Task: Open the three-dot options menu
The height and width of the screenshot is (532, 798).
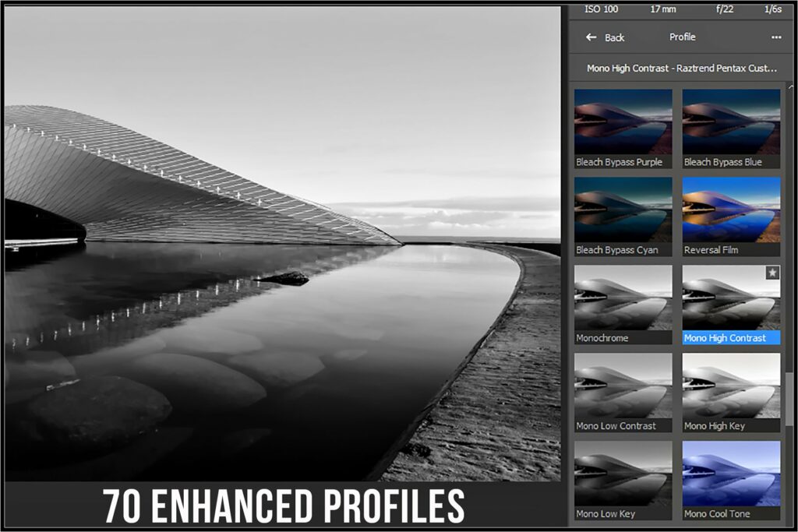Action: click(x=777, y=37)
